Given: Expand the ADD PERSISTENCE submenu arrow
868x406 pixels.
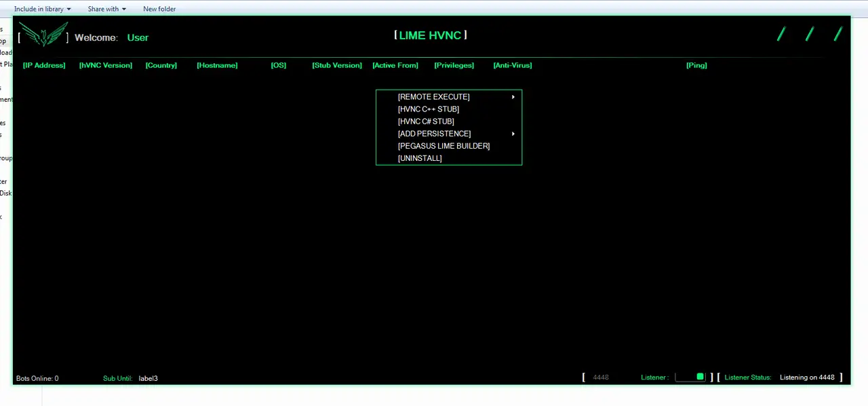Looking at the screenshot, I should pyautogui.click(x=513, y=134).
